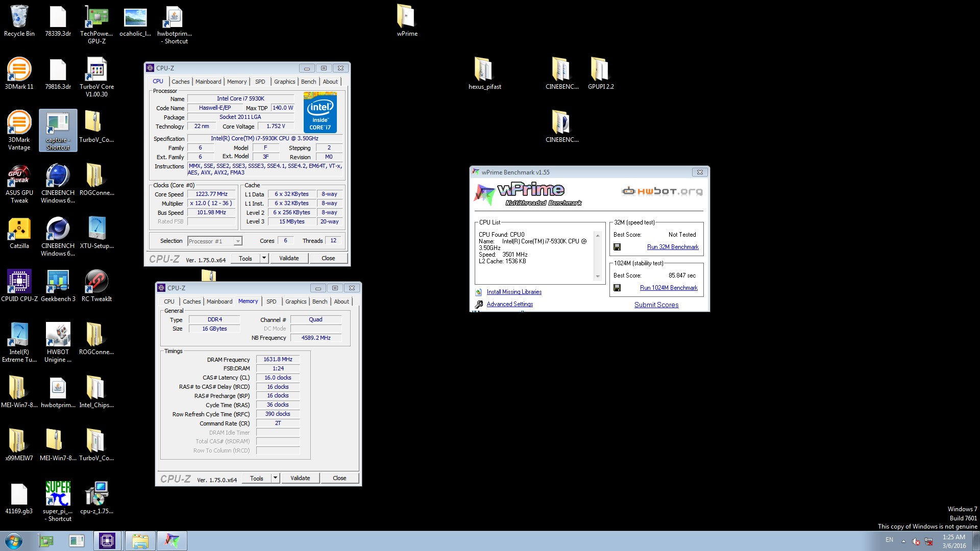
Task: Open SPD tab in top CPU-Z window
Action: coord(260,82)
